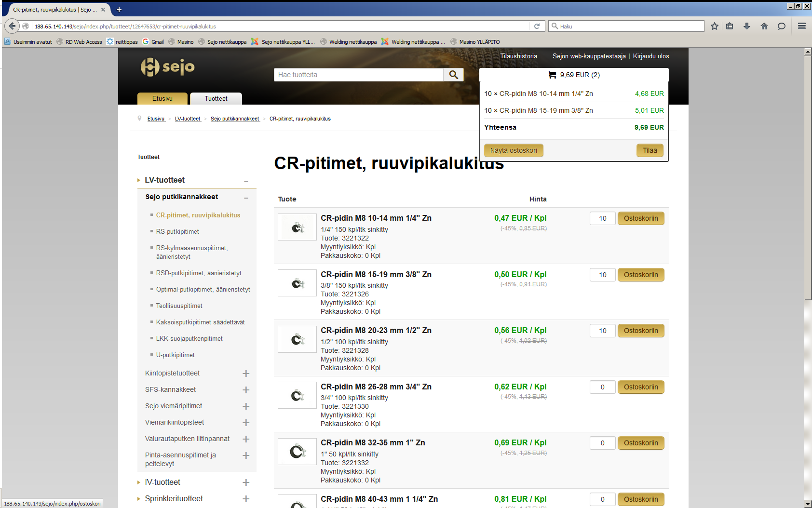Close the CR-pitimet browser tab
This screenshot has width=812, height=508.
coord(103,10)
